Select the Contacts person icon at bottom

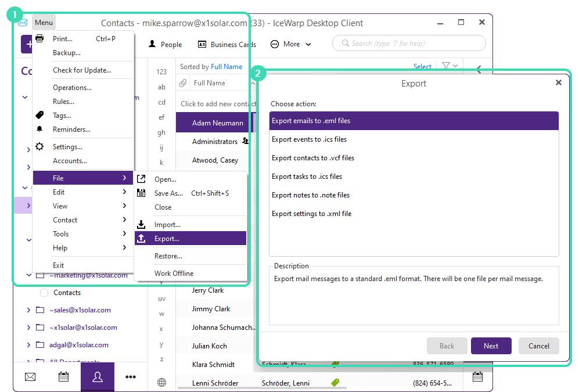click(x=98, y=377)
